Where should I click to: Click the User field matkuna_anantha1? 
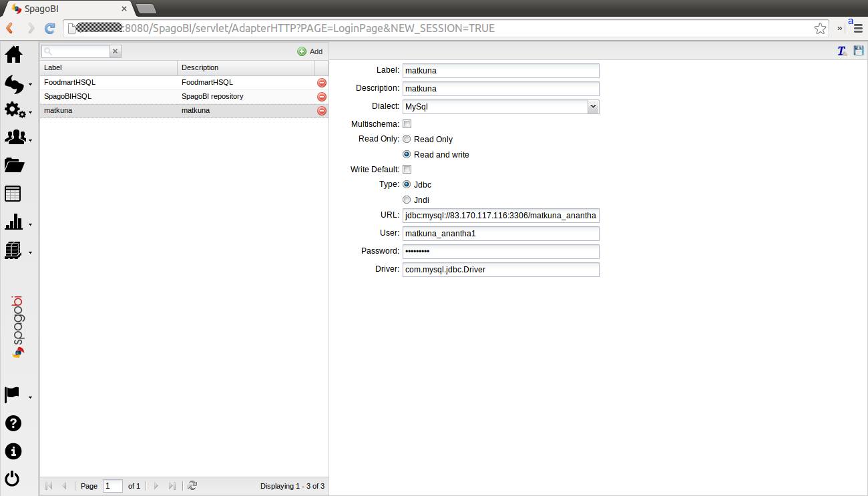click(x=501, y=234)
